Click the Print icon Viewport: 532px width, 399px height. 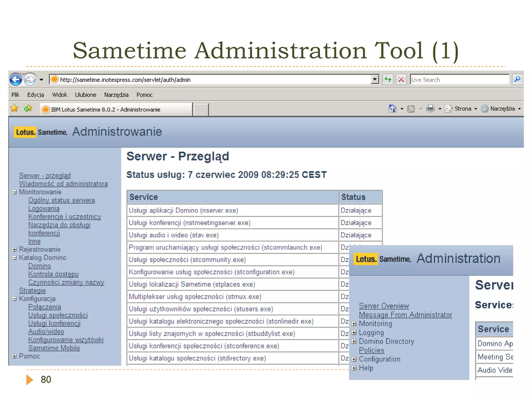coord(430,109)
